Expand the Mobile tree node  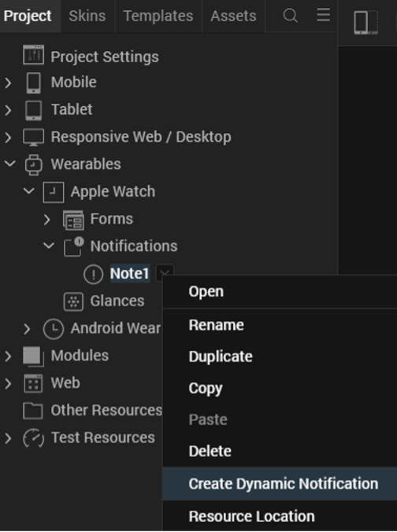[8, 83]
